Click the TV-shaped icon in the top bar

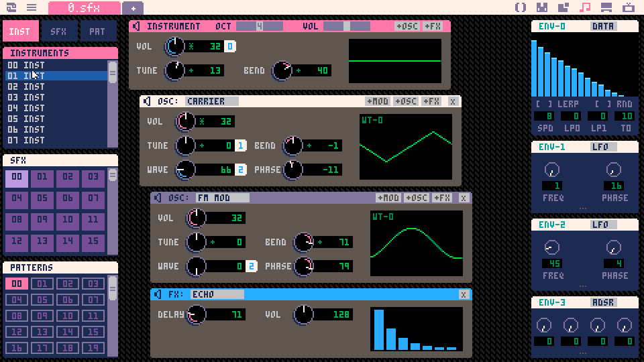(629, 7)
